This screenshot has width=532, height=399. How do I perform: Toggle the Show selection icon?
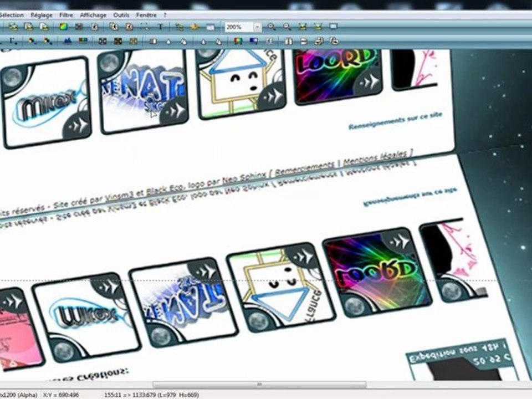145,27
